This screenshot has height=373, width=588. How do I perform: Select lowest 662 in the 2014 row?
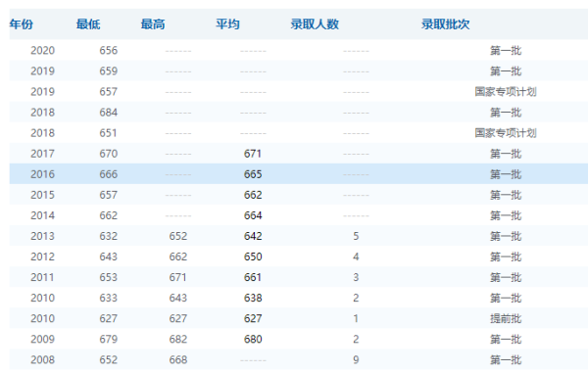[x=109, y=215]
